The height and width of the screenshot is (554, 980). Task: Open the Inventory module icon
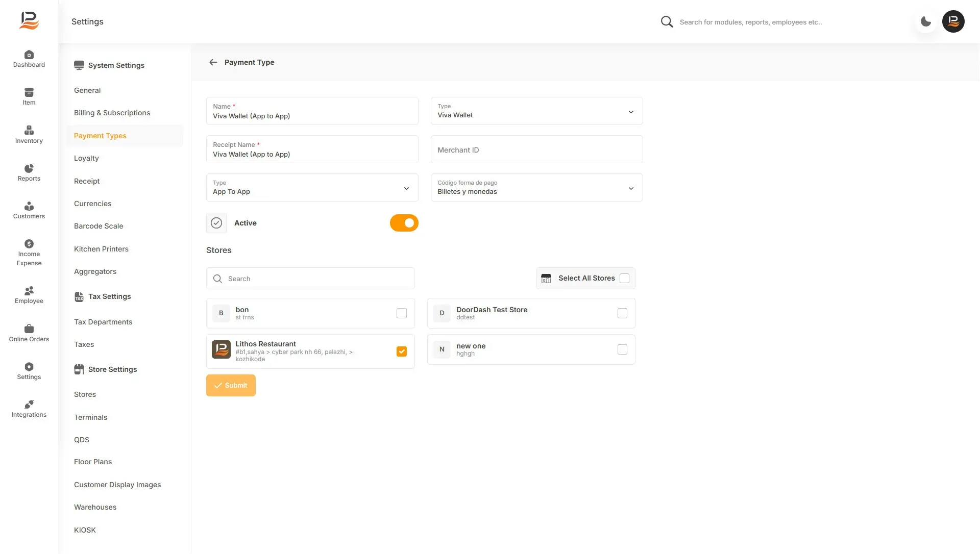29,131
